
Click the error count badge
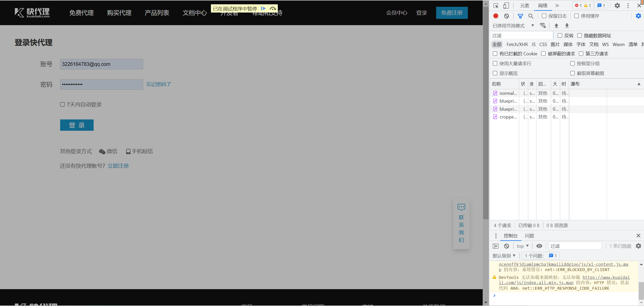pos(578,6)
